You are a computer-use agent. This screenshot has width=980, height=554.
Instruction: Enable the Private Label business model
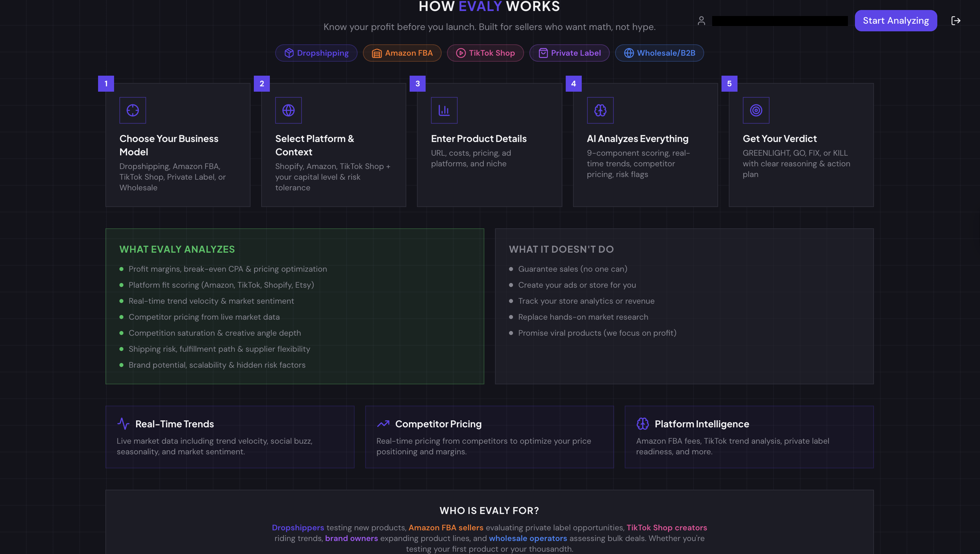pos(569,53)
